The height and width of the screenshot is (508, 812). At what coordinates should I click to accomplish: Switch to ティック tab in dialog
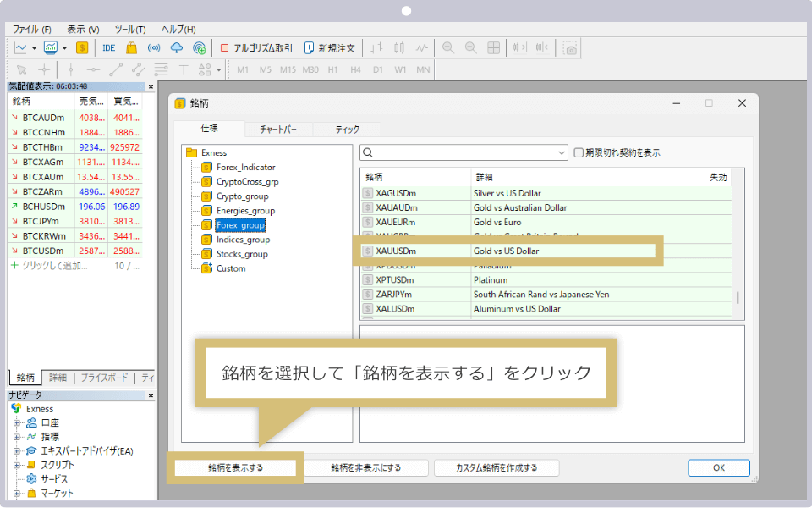coord(347,129)
